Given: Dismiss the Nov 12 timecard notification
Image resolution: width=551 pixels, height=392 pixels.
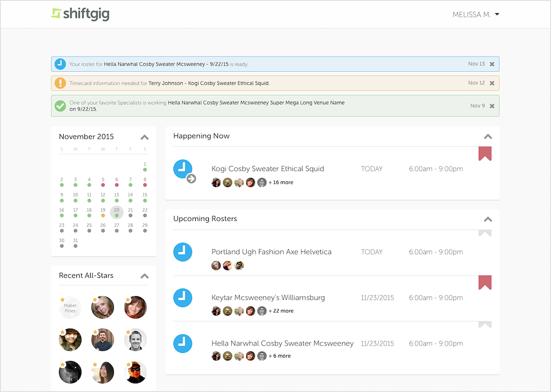Looking at the screenshot, I should [492, 83].
